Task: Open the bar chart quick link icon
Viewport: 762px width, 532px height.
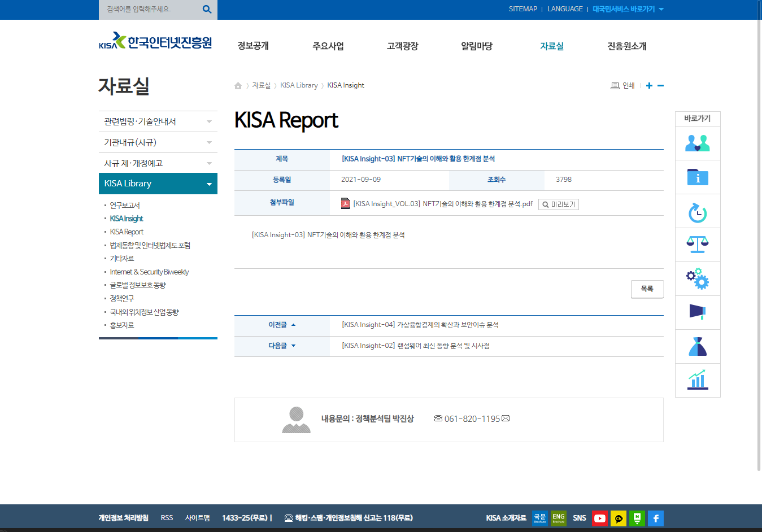Action: tap(698, 380)
